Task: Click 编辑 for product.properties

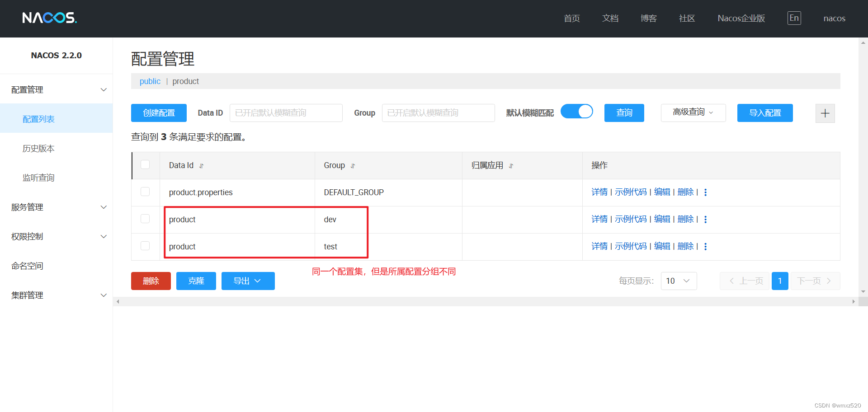Action: pyautogui.click(x=662, y=192)
